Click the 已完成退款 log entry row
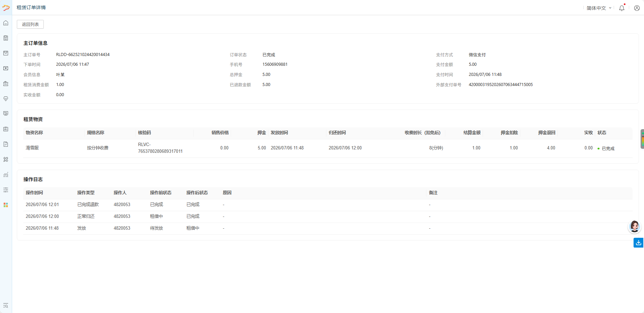644x313 pixels. (328, 205)
